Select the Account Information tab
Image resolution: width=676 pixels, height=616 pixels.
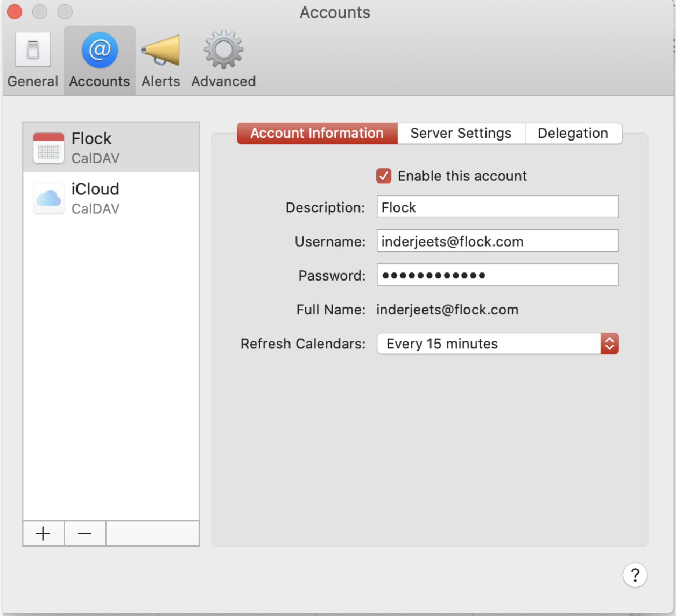(316, 133)
